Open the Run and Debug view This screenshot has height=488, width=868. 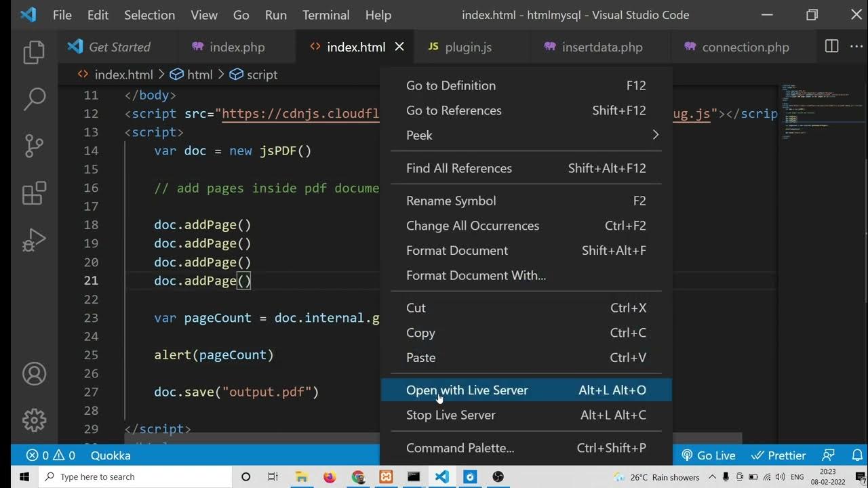coord(33,240)
